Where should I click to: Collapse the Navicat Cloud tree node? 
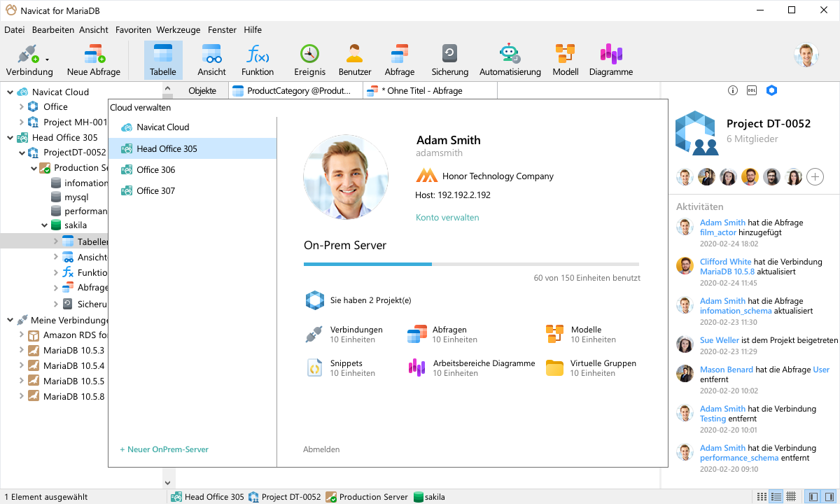[10, 92]
